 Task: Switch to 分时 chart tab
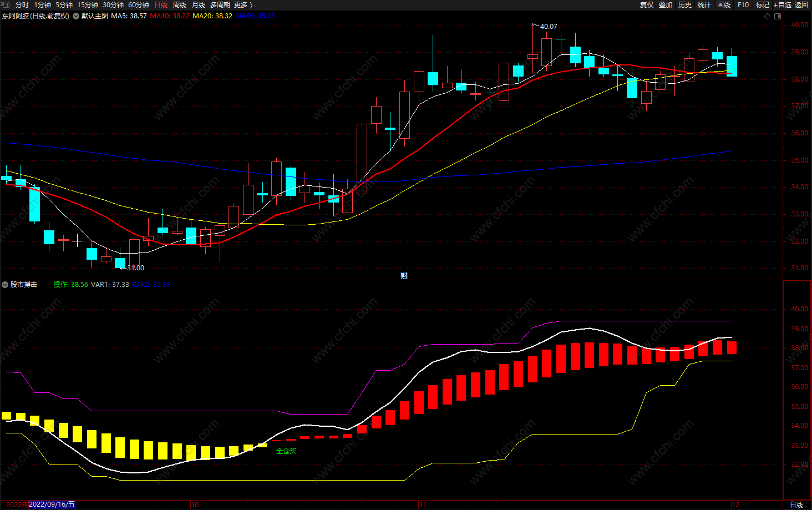coord(22,4)
